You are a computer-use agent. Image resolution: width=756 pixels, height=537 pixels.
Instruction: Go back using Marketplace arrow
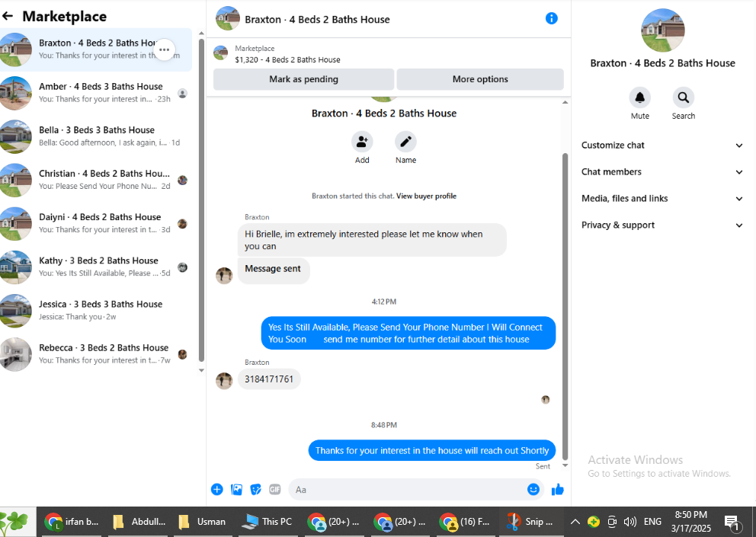8,16
